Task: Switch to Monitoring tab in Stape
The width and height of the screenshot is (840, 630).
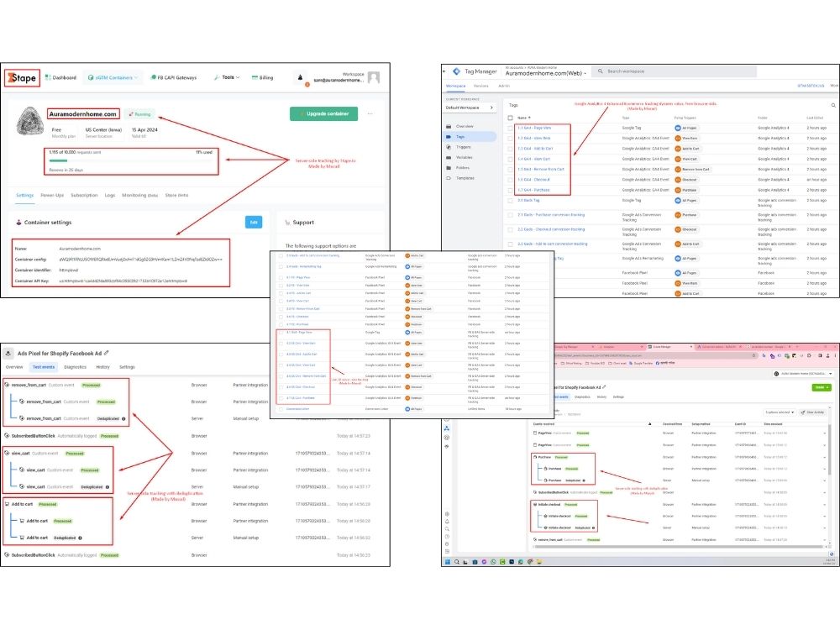Action: click(x=139, y=195)
